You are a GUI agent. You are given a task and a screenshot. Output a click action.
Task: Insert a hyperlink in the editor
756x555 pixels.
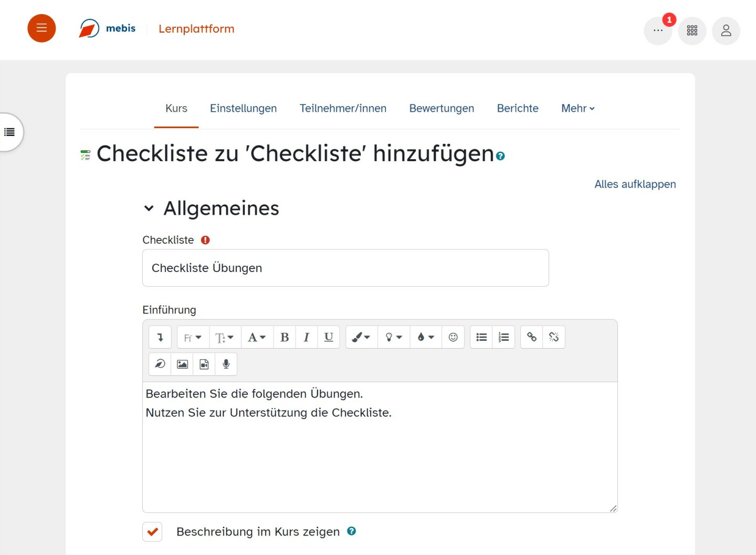pyautogui.click(x=531, y=337)
